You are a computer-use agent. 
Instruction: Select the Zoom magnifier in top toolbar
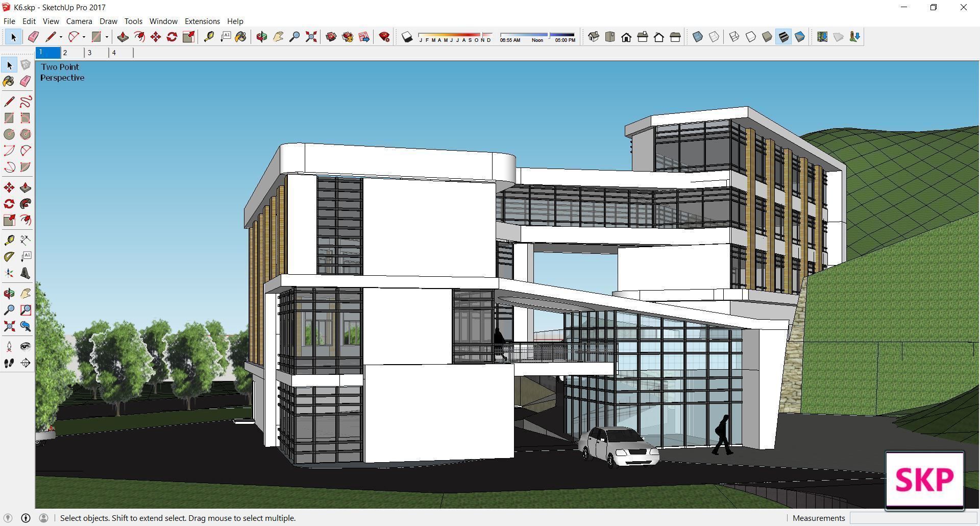[x=295, y=37]
